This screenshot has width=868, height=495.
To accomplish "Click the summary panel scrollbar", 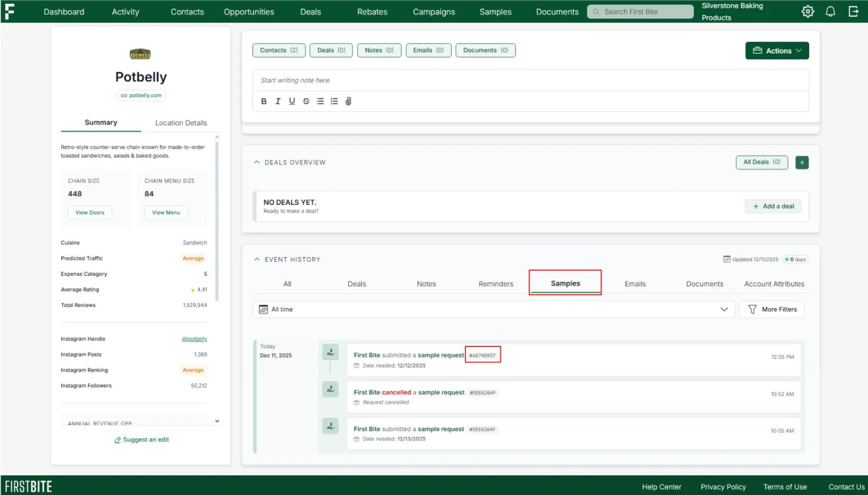I will pos(217,220).
